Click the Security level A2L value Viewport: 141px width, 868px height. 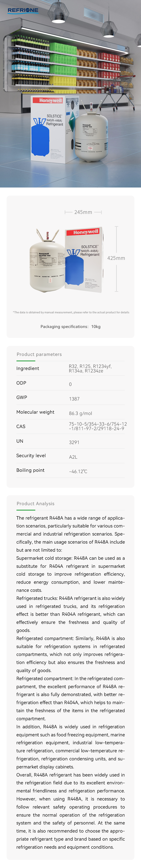(73, 457)
